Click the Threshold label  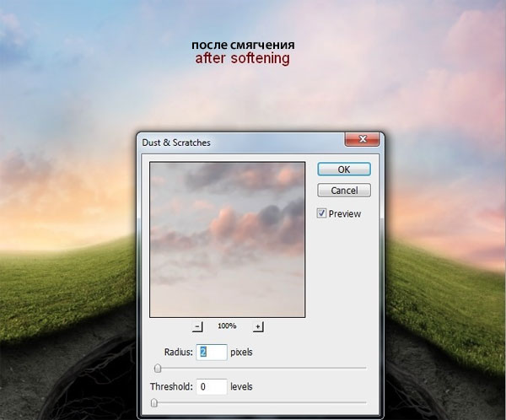click(x=171, y=386)
